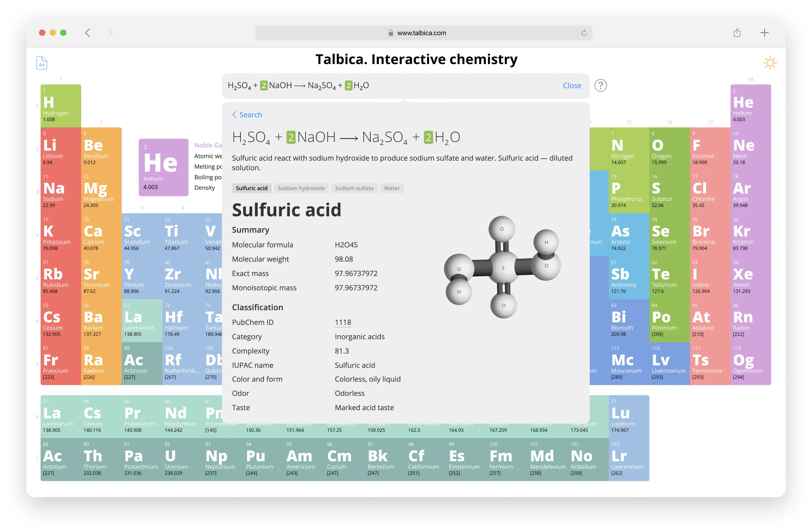The image size is (812, 532).
Task: Open the Helium tile in group 18
Action: point(751,106)
